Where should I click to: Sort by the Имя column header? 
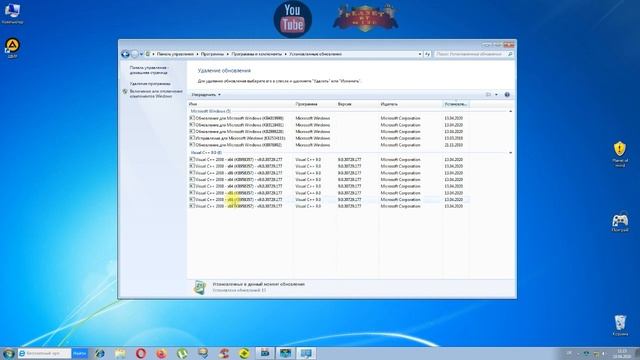coord(240,104)
